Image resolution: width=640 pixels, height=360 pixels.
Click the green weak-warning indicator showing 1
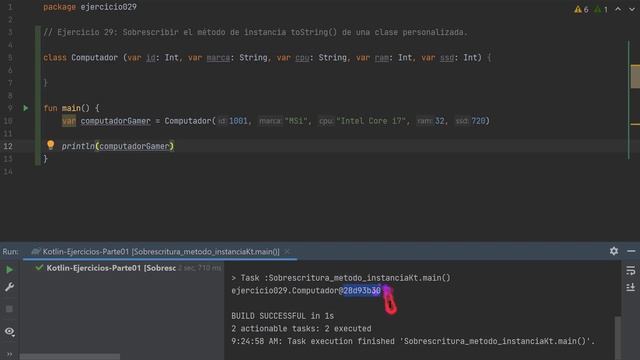(601, 9)
